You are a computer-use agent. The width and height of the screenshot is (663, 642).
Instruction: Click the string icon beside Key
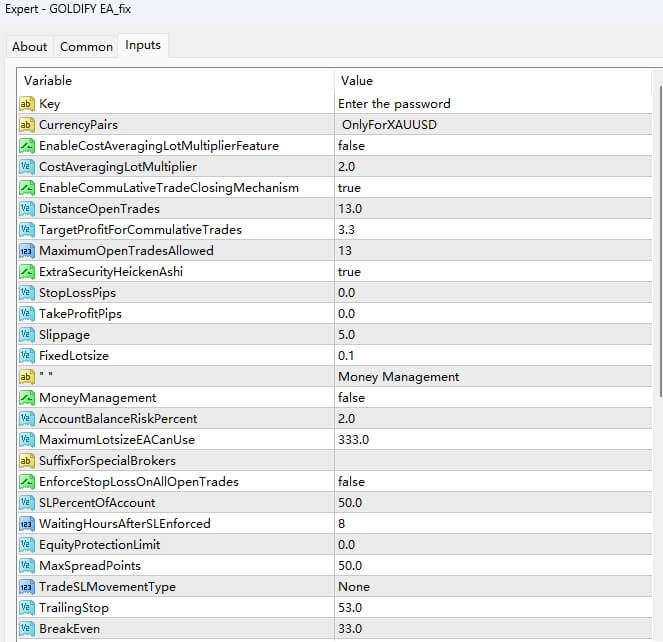click(x=26, y=104)
